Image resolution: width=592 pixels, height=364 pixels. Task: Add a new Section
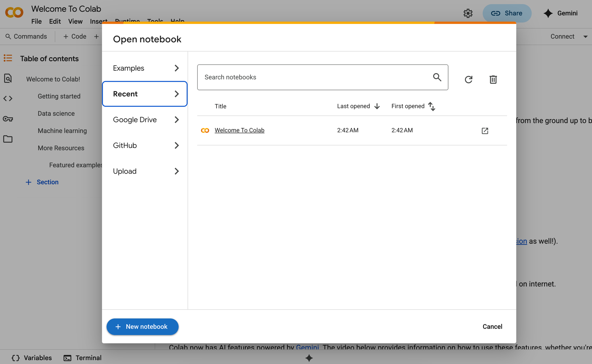[42, 182]
